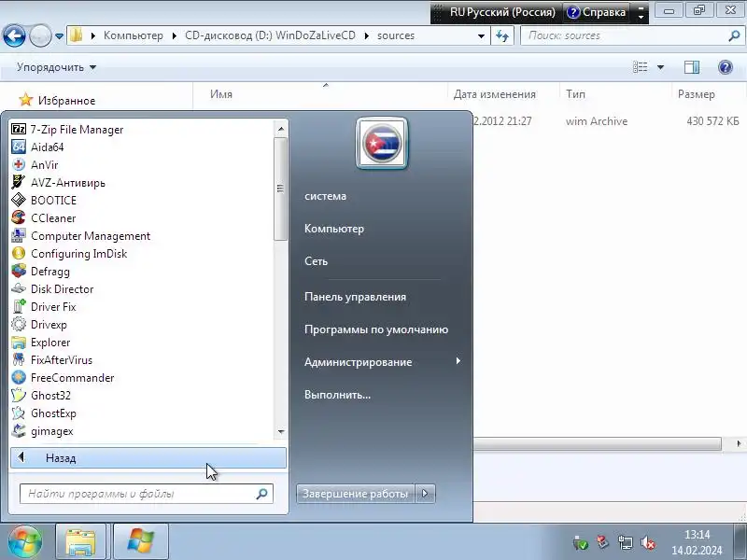Viewport: 747px width, 560px height.
Task: Click Explorer help question icon
Action: point(726,67)
